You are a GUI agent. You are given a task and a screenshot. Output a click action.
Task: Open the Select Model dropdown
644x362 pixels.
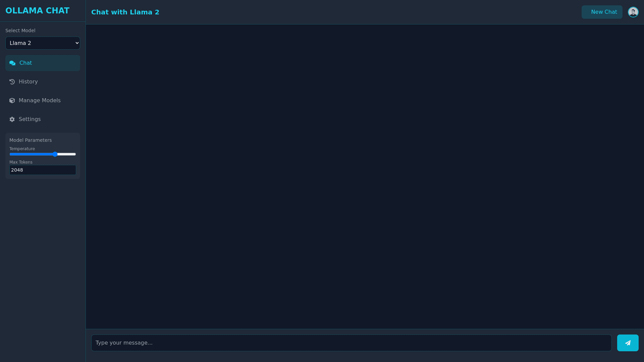click(43, 43)
